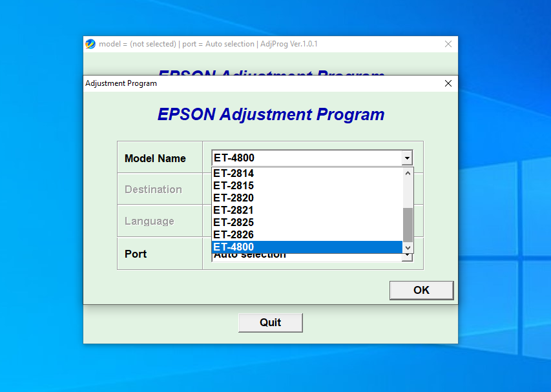Image resolution: width=551 pixels, height=392 pixels.
Task: Click the Model Name row label
Action: (x=154, y=158)
